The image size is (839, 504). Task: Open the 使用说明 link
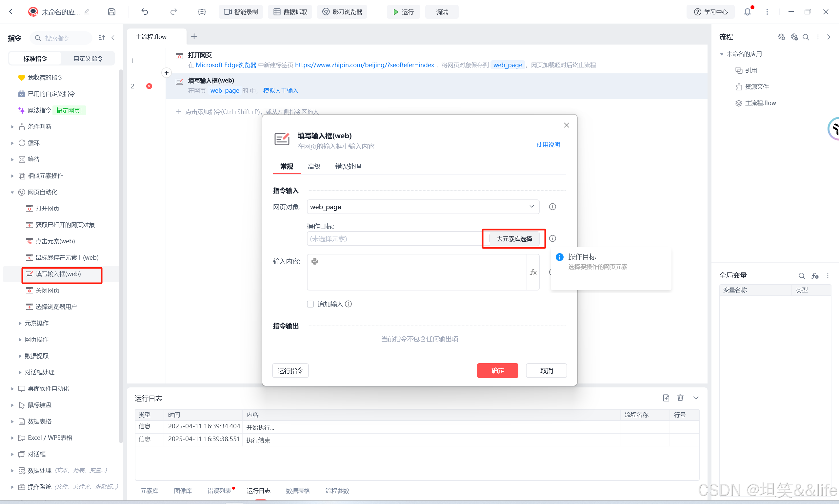tap(548, 145)
